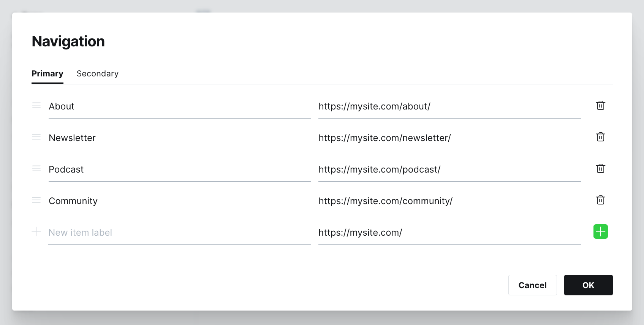The width and height of the screenshot is (644, 325).
Task: Grab the drag handle beside Community
Action: (x=36, y=200)
